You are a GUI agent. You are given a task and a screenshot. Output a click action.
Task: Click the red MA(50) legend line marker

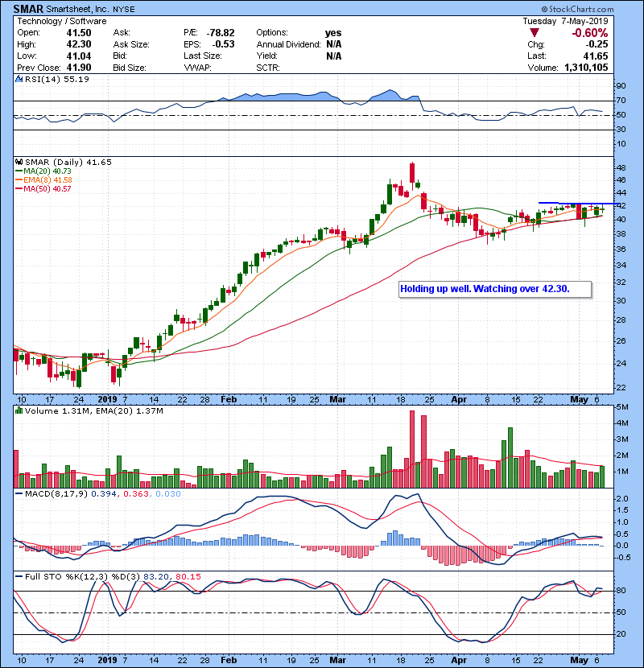point(19,188)
